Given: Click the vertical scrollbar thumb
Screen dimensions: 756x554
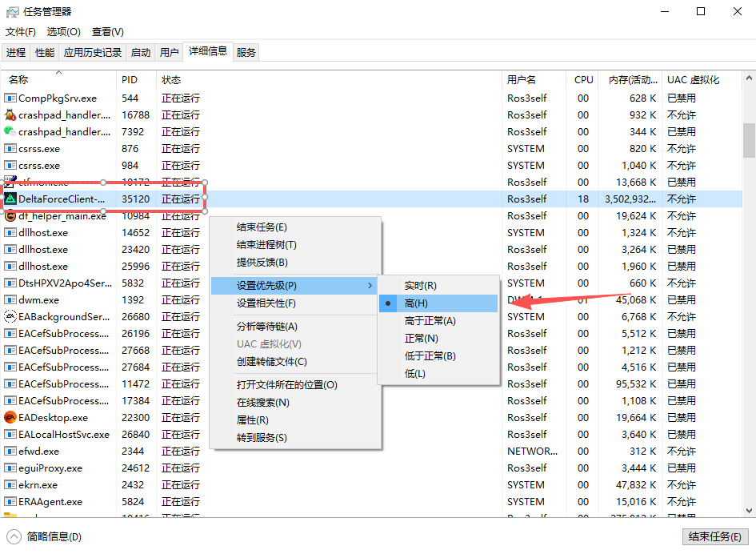Looking at the screenshot, I should tap(749, 141).
